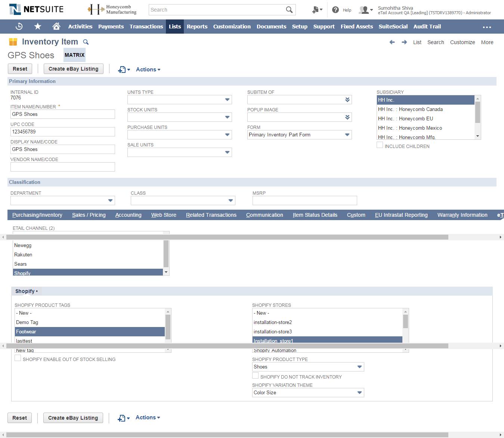Click the NetSuite logo
Image resolution: width=504 pixels, height=438 pixels.
(x=36, y=9)
